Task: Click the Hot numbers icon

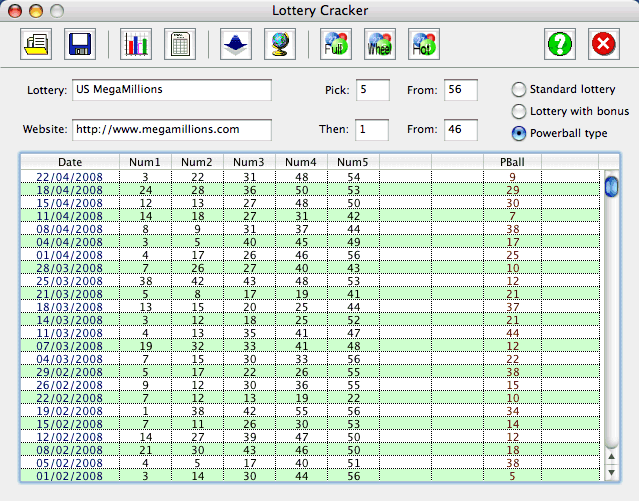Action: coord(422,44)
